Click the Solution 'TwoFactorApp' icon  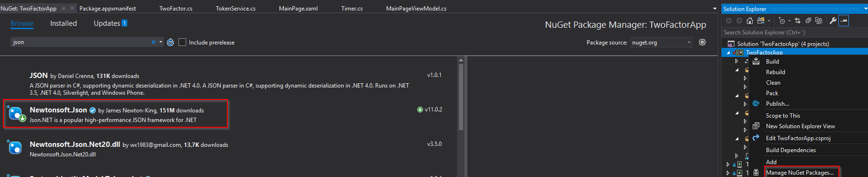(x=731, y=44)
